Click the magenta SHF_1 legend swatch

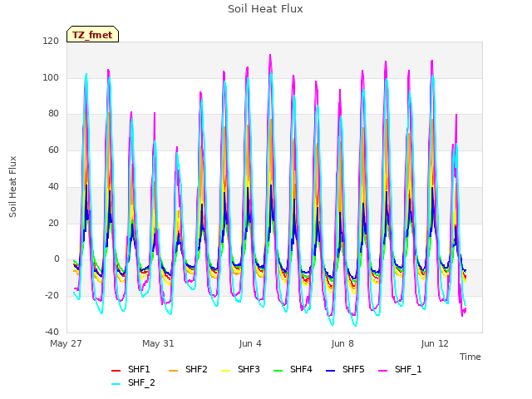[x=382, y=371]
